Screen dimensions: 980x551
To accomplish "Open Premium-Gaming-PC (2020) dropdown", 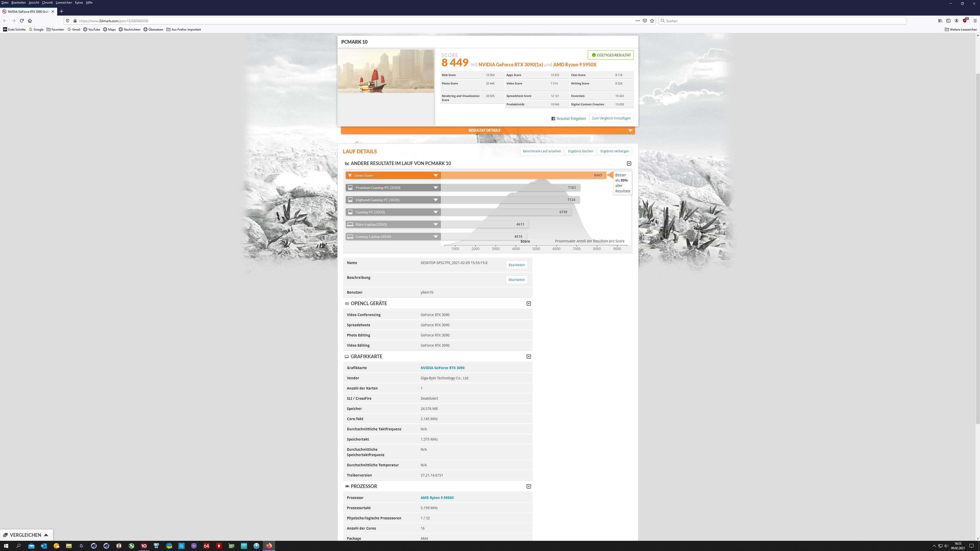I will pyautogui.click(x=436, y=187).
